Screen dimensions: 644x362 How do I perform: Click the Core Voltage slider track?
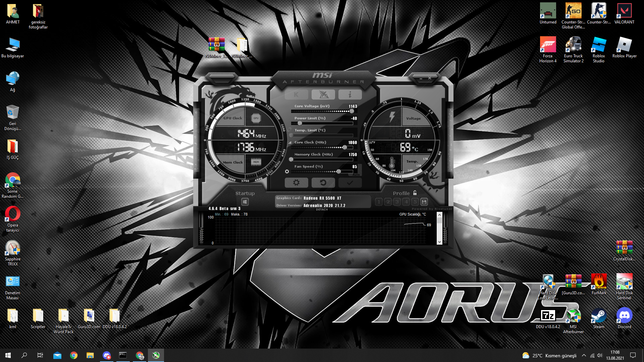[x=322, y=111]
